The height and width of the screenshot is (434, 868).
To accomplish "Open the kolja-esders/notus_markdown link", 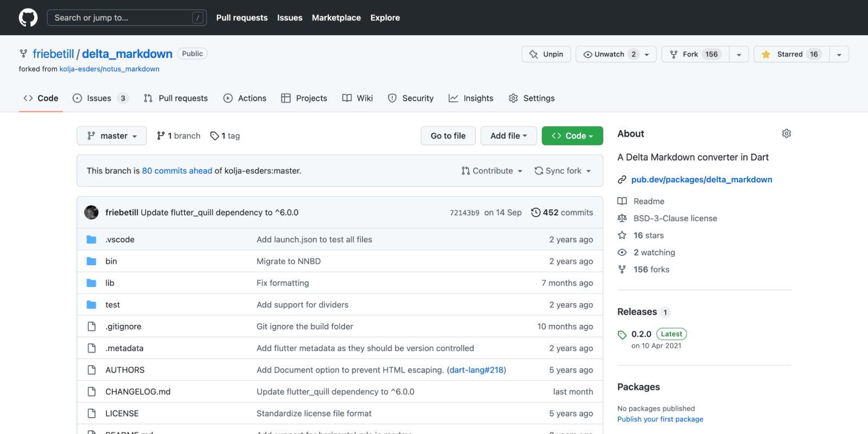I will [110, 69].
